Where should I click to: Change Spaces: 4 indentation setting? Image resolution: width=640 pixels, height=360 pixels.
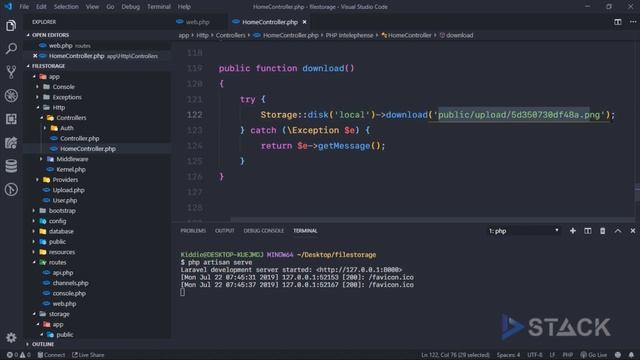tap(508, 355)
